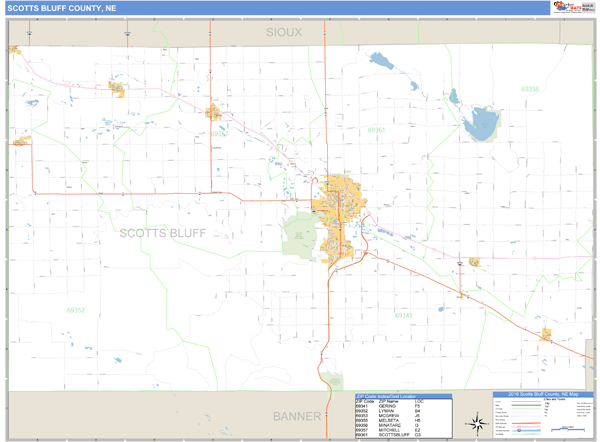
Task: Click the SCOTTS BLUFF COUNTY, NE title text
Action: [57, 7]
